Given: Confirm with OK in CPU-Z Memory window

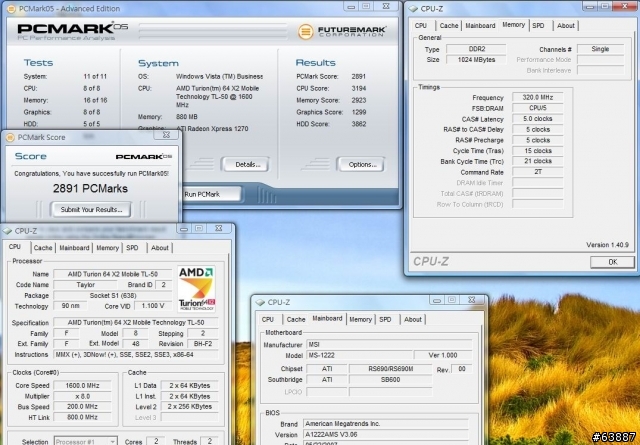Looking at the screenshot, I should 612,262.
